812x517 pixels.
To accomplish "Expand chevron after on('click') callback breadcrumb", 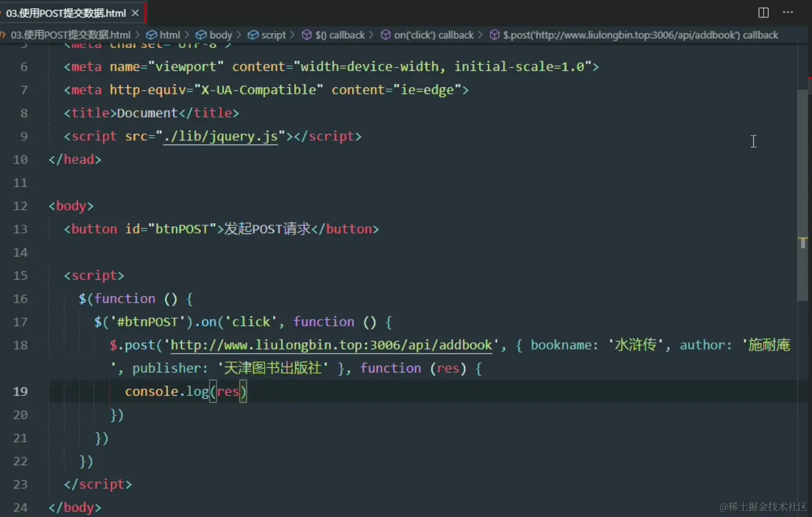I will click(480, 35).
